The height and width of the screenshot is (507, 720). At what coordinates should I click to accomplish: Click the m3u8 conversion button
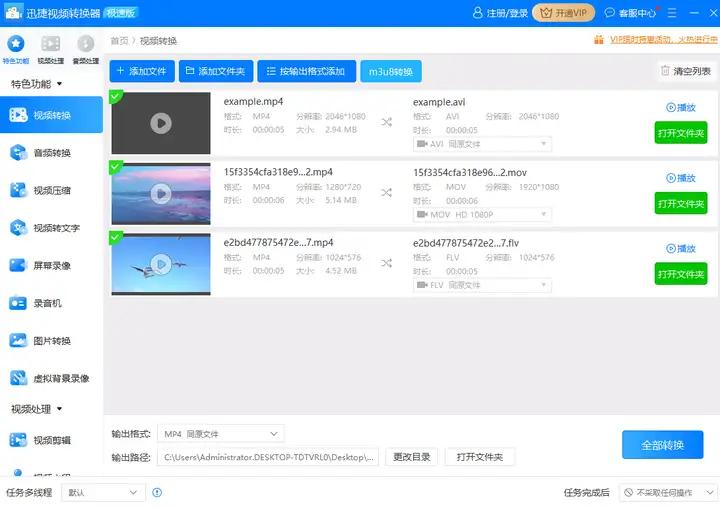[x=390, y=72]
